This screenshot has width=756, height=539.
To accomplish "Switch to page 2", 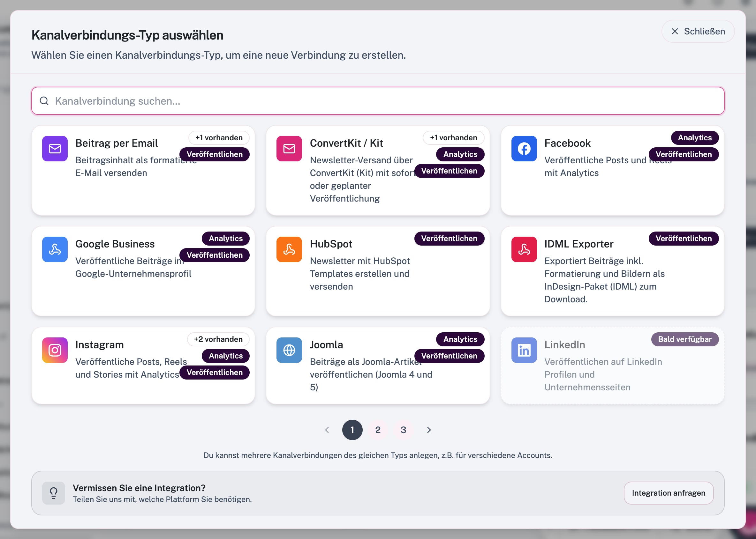I will tap(378, 430).
